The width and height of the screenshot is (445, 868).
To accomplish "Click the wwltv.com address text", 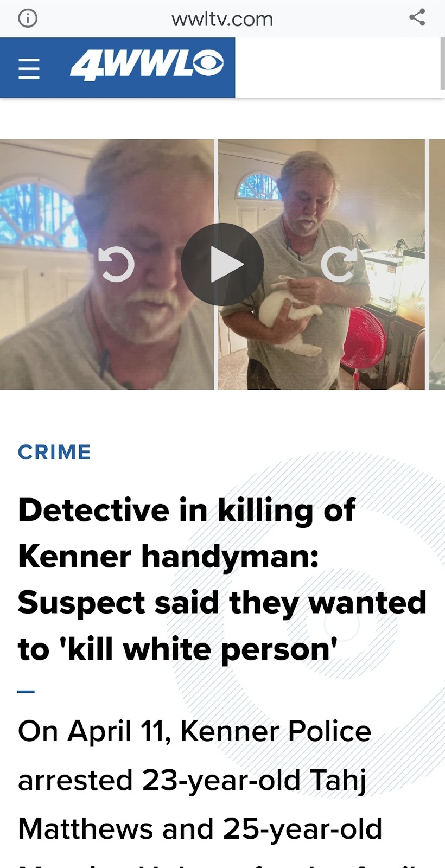I will click(223, 20).
